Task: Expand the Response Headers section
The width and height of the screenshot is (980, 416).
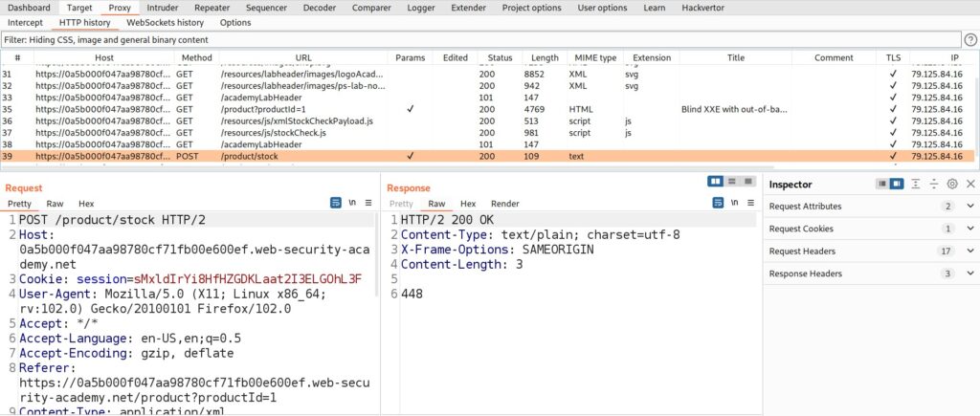Action: [x=970, y=274]
